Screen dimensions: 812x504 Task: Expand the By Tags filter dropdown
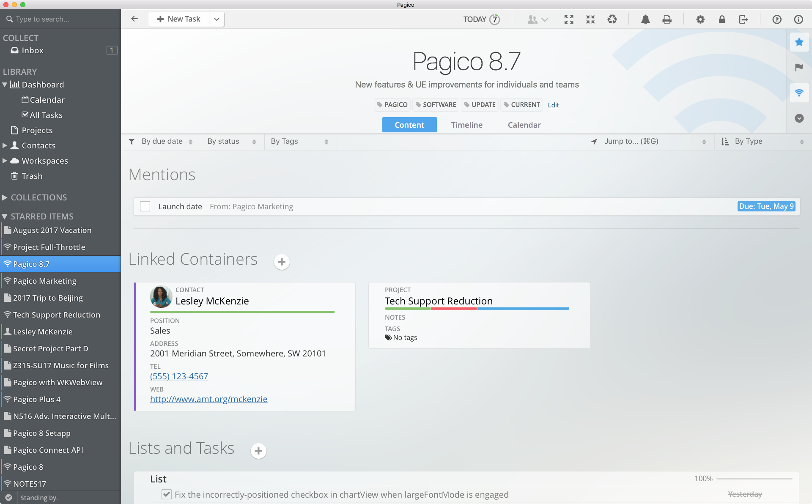pyautogui.click(x=296, y=141)
